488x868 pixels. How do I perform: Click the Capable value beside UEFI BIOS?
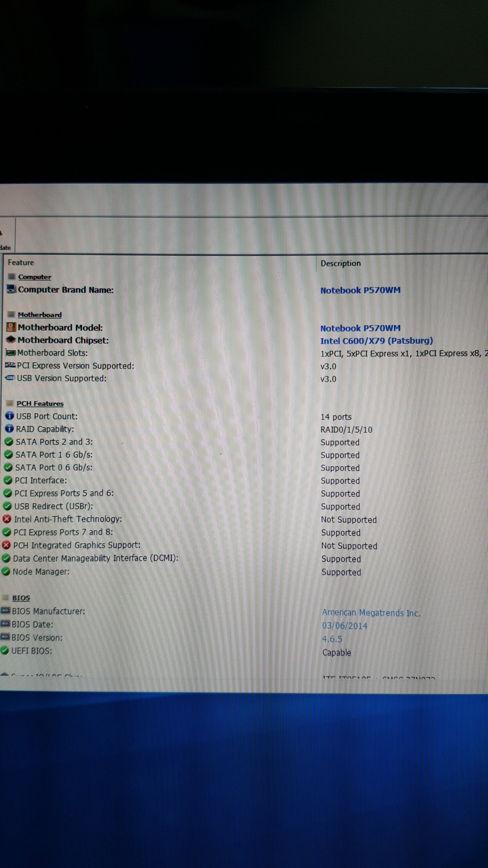pos(337,652)
